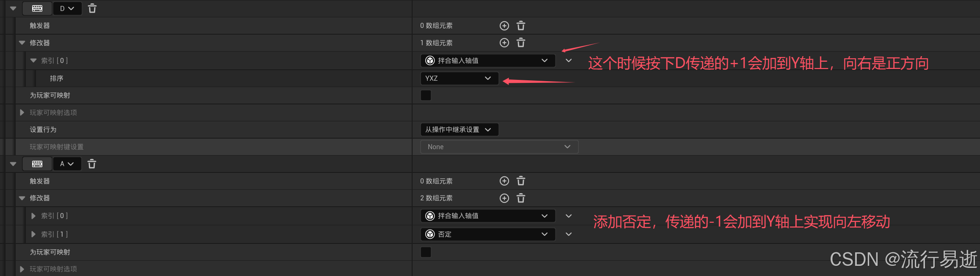Add a modifier element to the A mapping
This screenshot has width=980, height=276.
[x=504, y=198]
